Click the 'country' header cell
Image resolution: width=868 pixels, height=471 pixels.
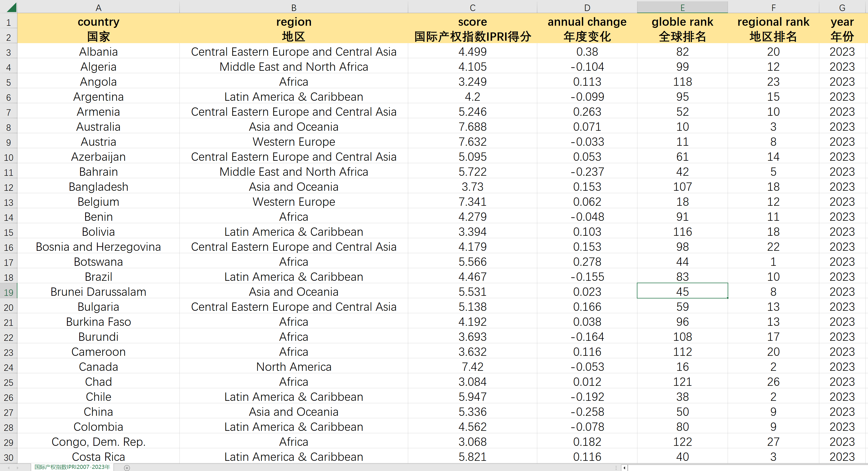pyautogui.click(x=98, y=22)
